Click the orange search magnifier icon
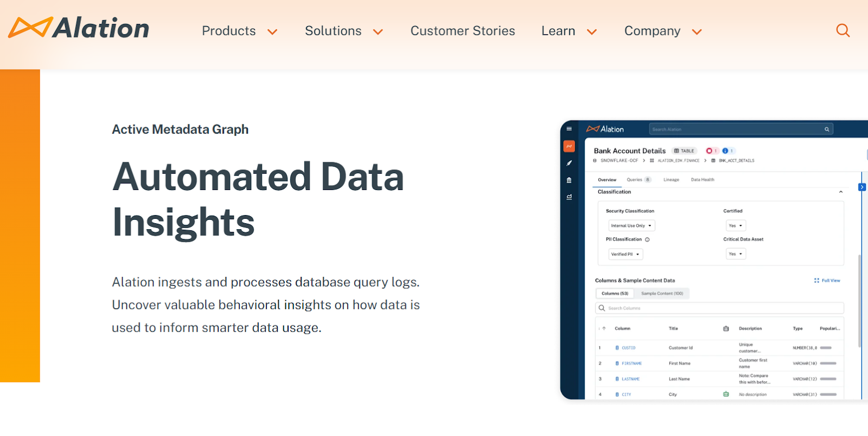This screenshot has height=436, width=868. 843,30
